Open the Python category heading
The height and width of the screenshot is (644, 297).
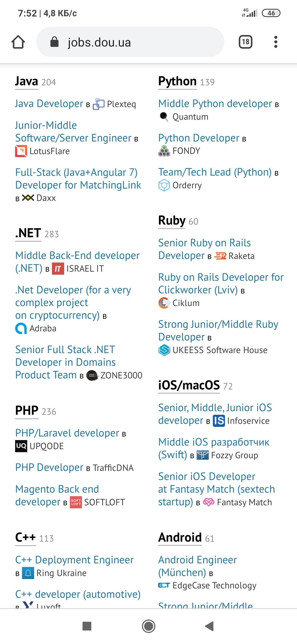pos(177,81)
